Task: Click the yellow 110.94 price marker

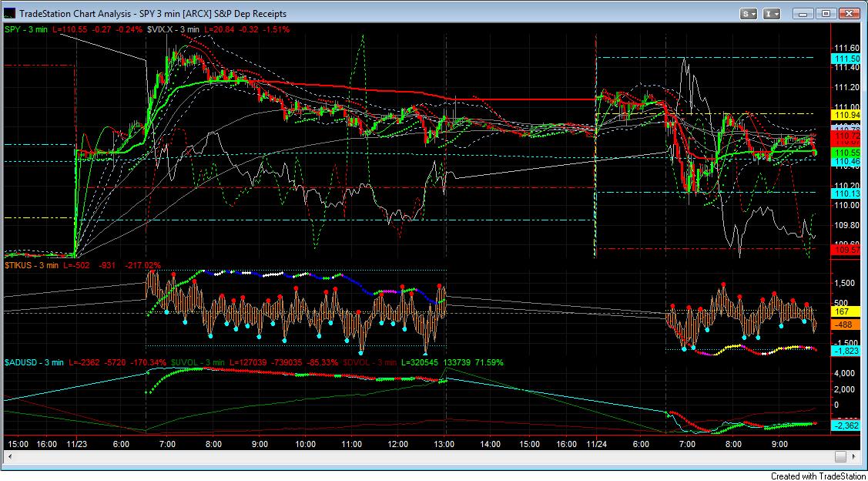Action: (846, 114)
